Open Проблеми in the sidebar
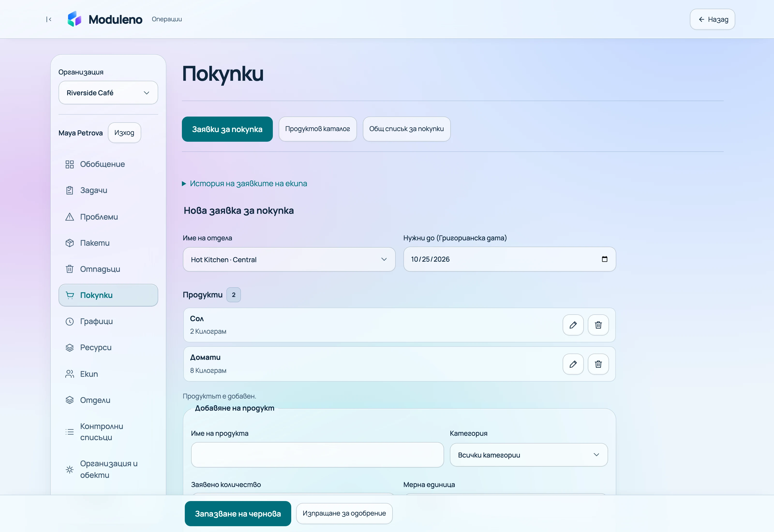 pyautogui.click(x=108, y=217)
